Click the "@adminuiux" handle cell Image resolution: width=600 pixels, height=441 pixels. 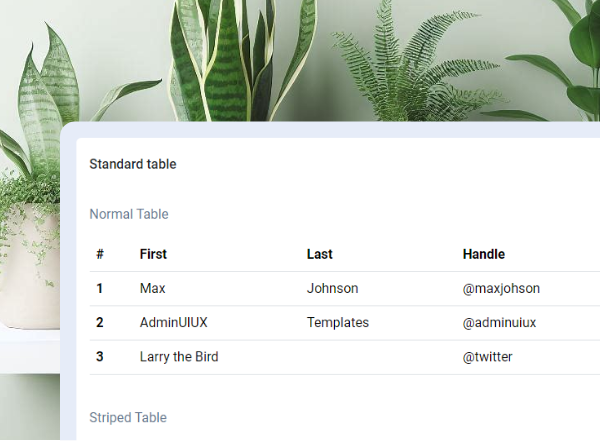tap(500, 323)
